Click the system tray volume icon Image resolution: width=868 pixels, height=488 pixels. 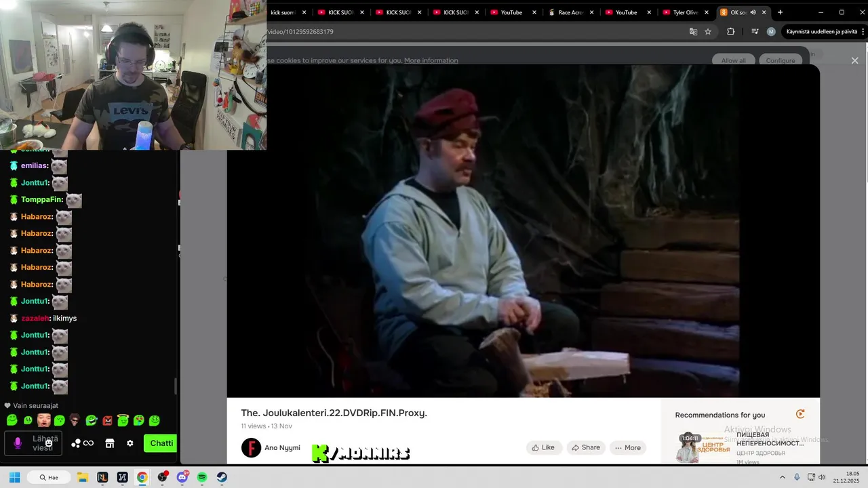click(822, 477)
